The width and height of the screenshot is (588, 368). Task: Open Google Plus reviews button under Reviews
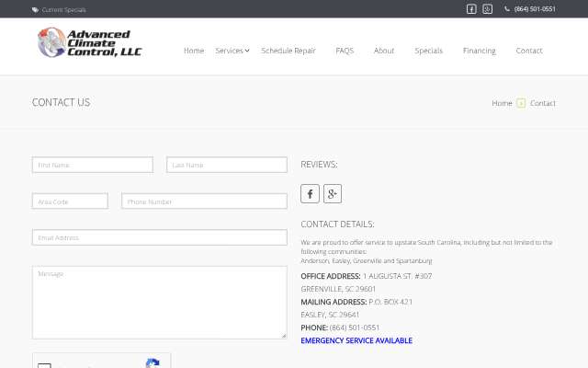click(x=333, y=194)
